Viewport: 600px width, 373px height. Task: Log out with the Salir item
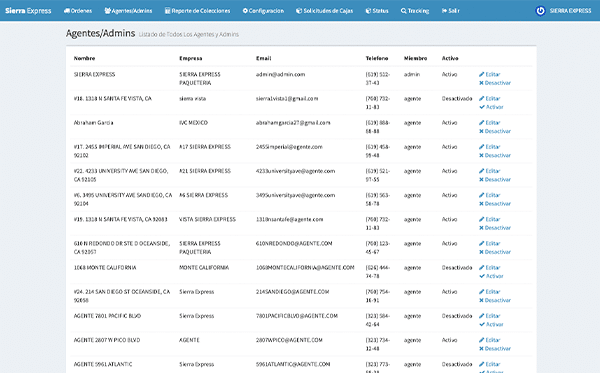[450, 11]
